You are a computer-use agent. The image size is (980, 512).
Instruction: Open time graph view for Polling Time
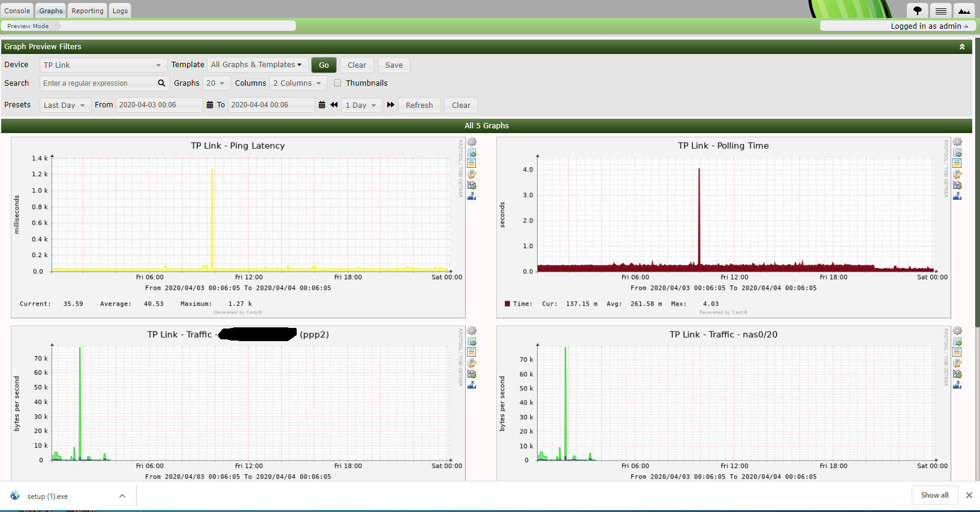[x=957, y=163]
